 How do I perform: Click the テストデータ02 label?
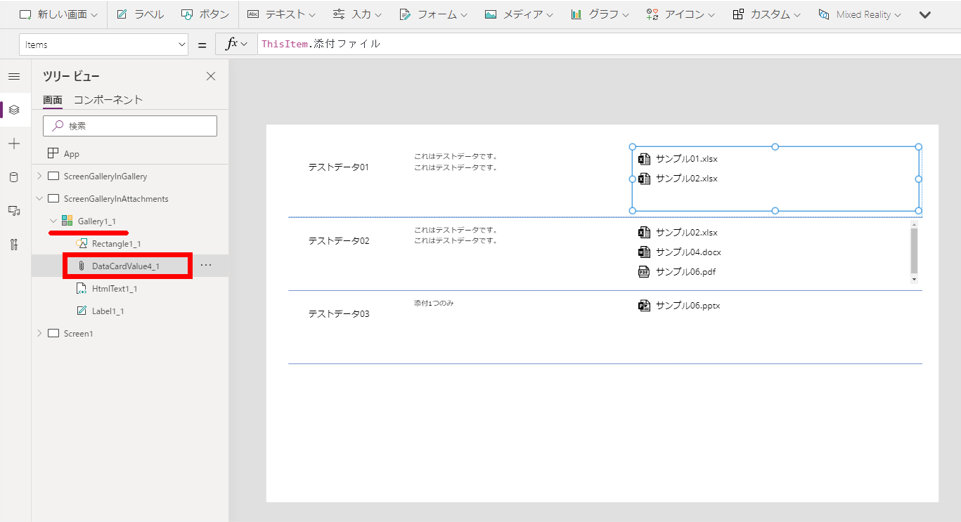coord(338,241)
